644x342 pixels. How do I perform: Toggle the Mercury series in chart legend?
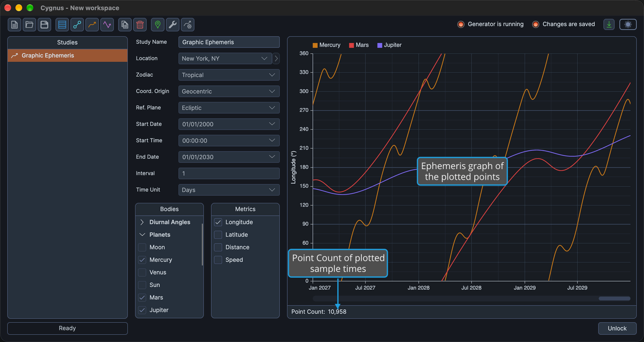[x=327, y=45]
